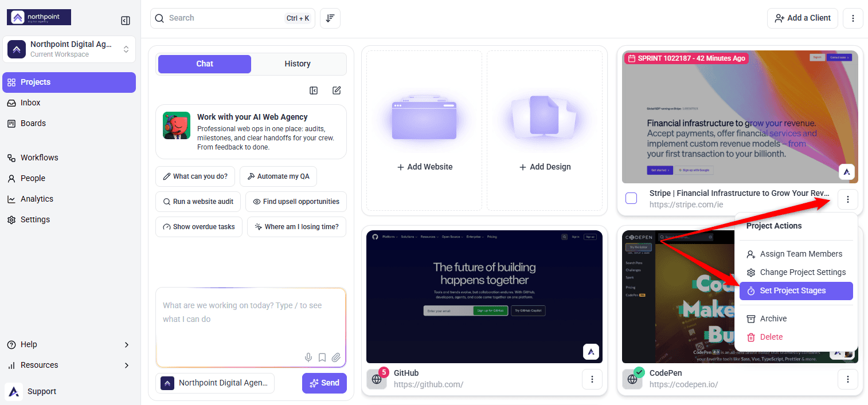Go to People in the sidebar

click(x=69, y=178)
